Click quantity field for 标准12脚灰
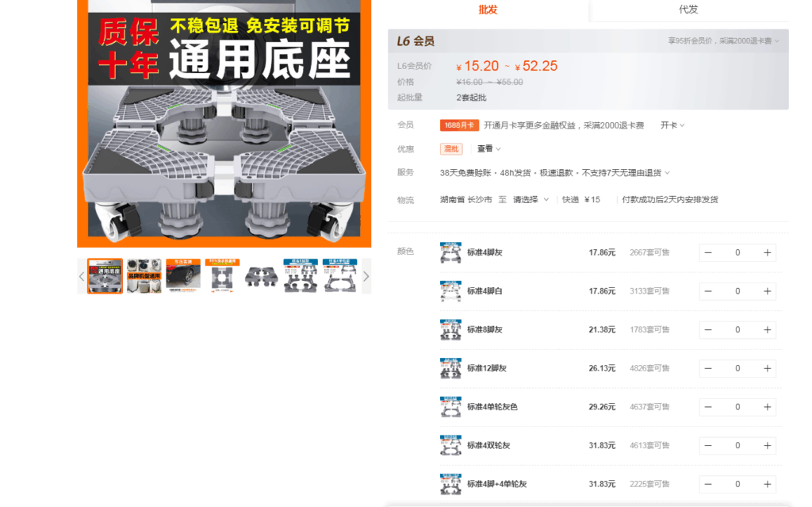This screenshot has height=507, width=812. point(737,369)
